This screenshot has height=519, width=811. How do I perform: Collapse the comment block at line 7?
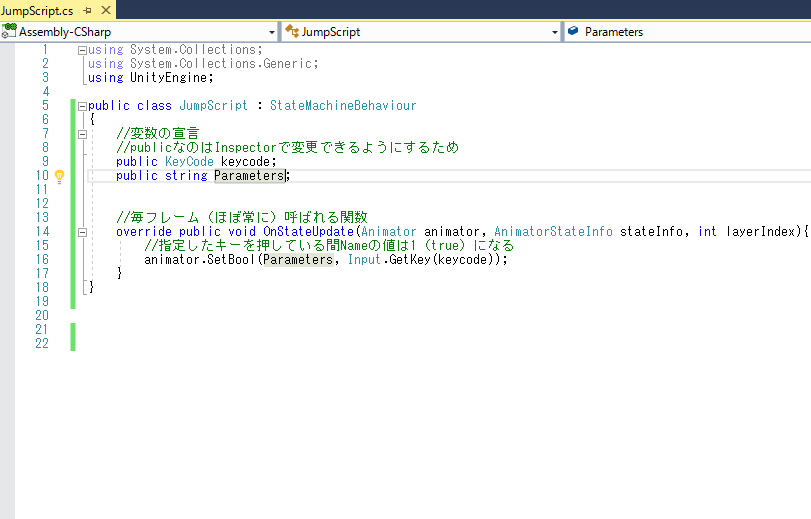pos(82,135)
